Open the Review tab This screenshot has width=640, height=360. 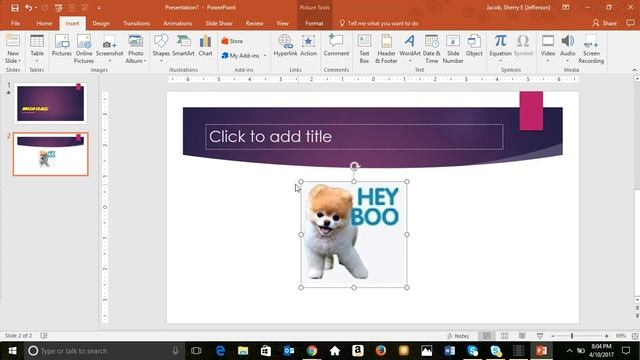(254, 23)
